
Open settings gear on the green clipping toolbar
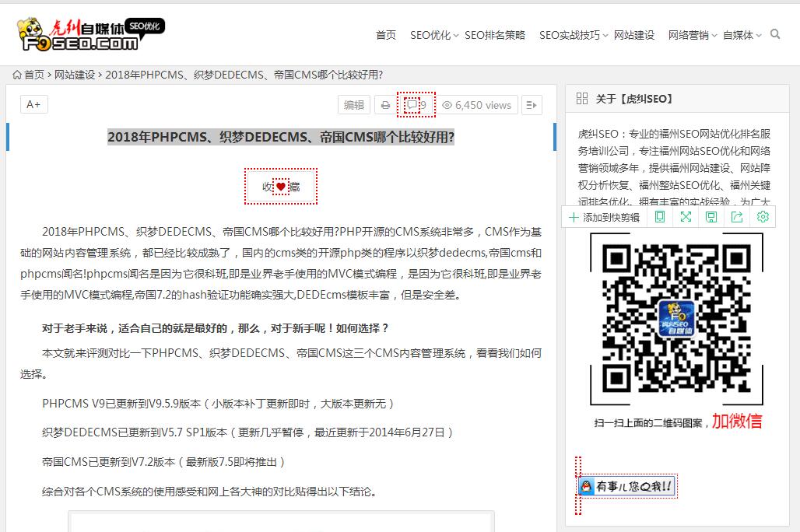(x=763, y=217)
